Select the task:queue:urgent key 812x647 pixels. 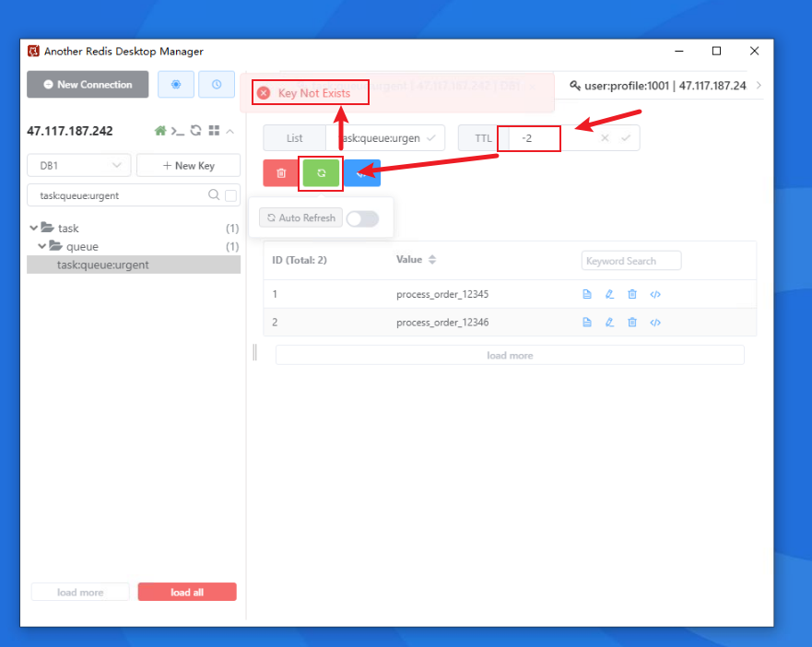(134, 265)
